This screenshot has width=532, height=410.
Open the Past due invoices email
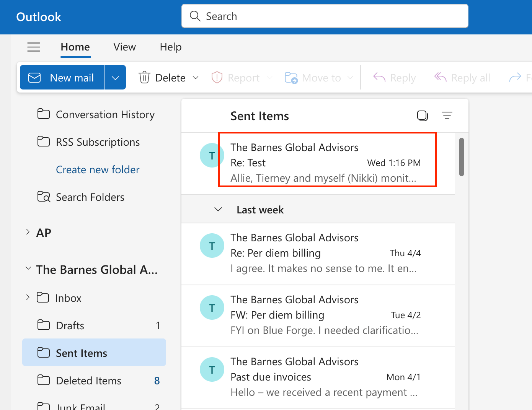[318, 378]
